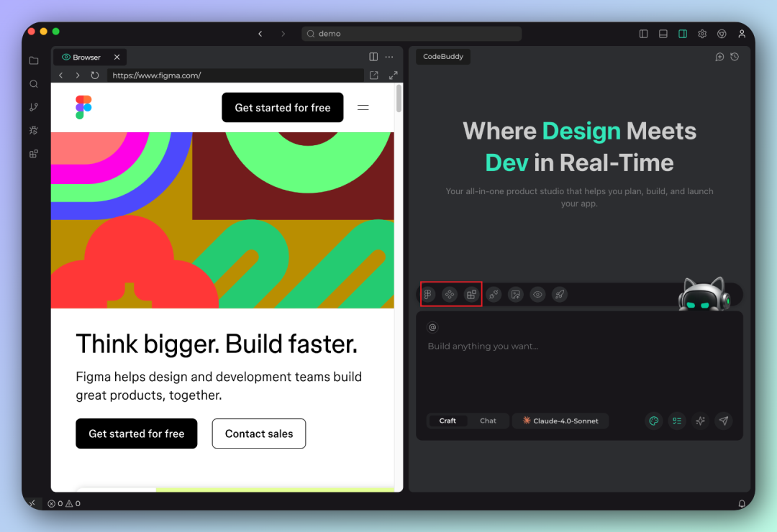Click the task list icon below chat input
777x532 pixels.
[677, 421]
